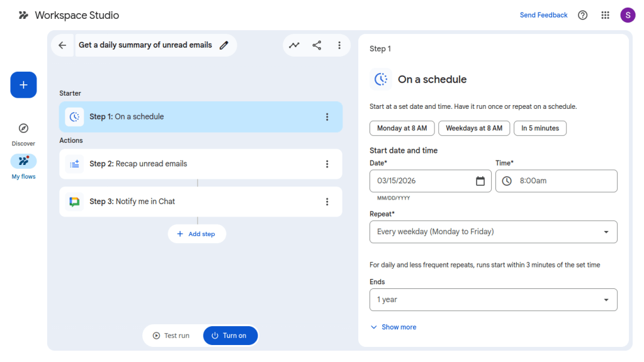Image resolution: width=644 pixels, height=362 pixels.
Task: Create new flow with the blue plus button
Action: click(x=23, y=85)
